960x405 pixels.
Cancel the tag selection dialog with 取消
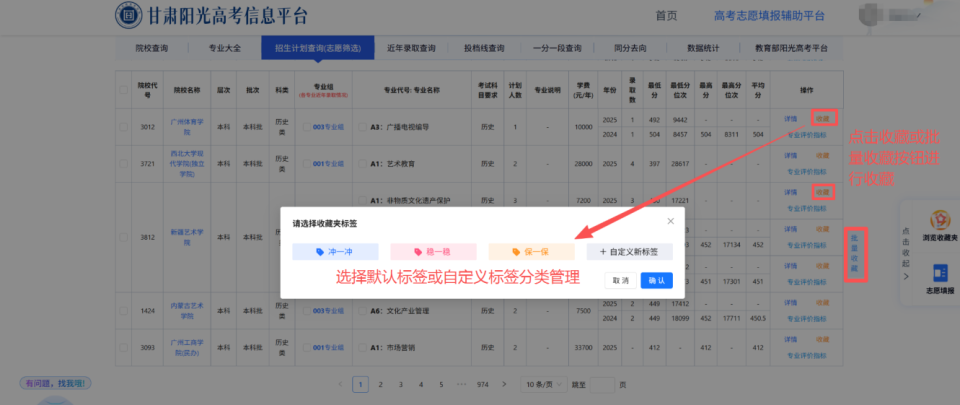pyautogui.click(x=621, y=280)
